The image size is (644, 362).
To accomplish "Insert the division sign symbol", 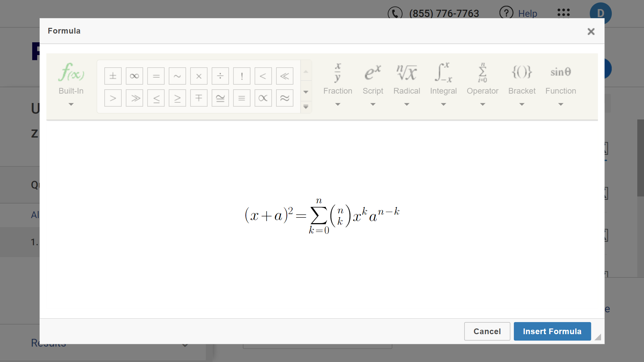I will click(220, 76).
